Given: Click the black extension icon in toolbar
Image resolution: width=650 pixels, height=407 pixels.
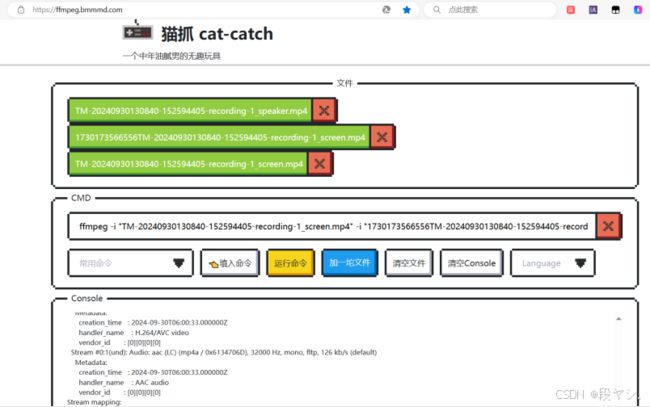Looking at the screenshot, I should (x=616, y=10).
